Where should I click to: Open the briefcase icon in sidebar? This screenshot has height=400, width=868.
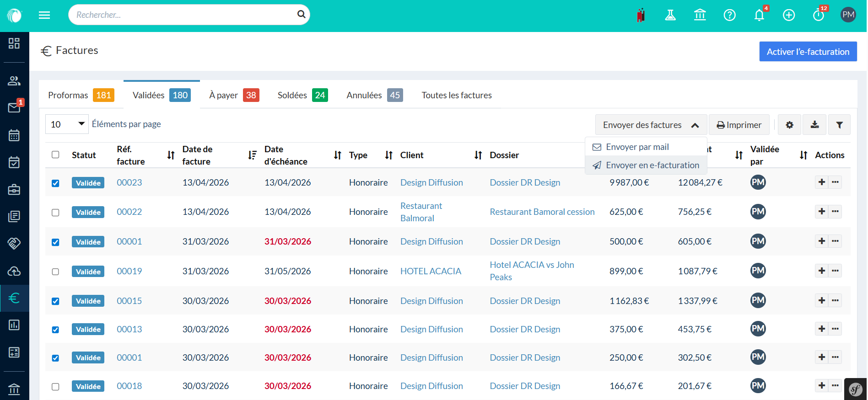(x=14, y=189)
